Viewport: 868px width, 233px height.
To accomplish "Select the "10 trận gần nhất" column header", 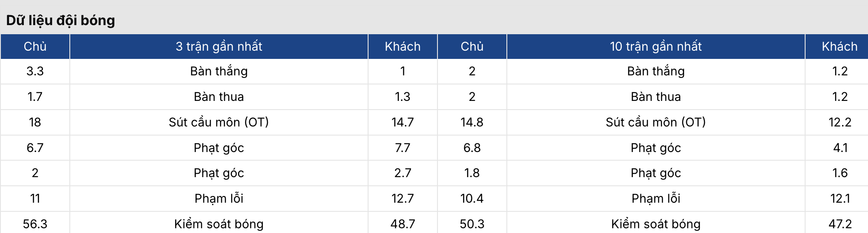I will (656, 46).
